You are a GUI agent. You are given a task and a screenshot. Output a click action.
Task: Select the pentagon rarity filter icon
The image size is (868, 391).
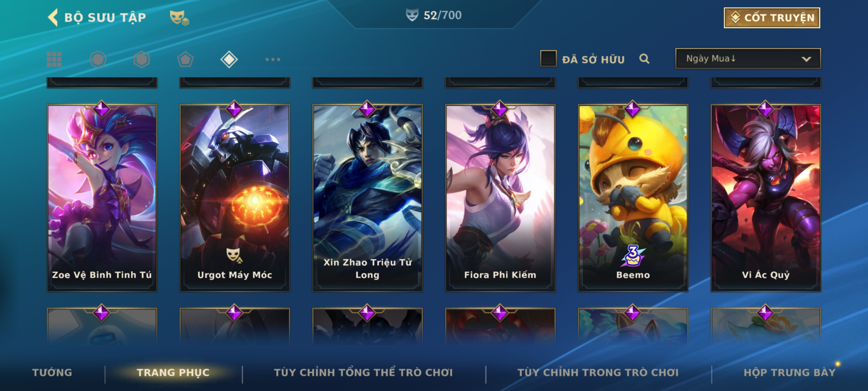click(185, 59)
